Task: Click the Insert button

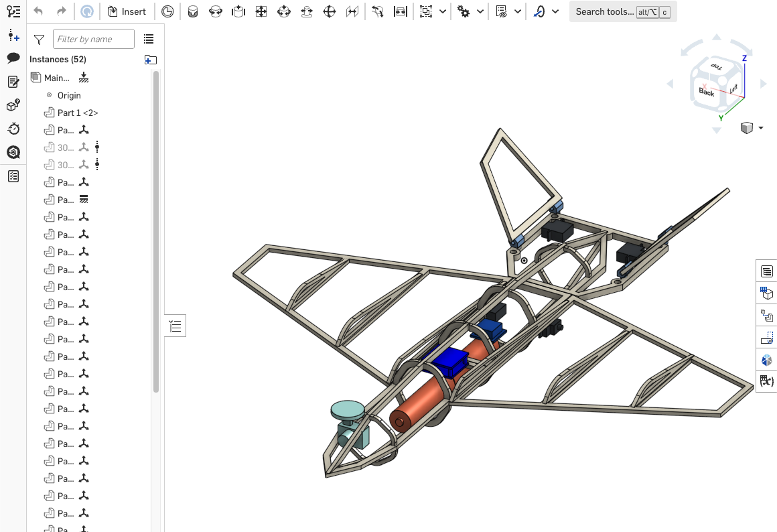Action: point(127,11)
